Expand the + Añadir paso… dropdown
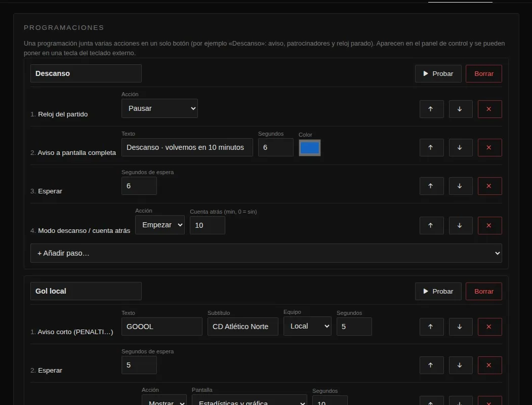The image size is (532, 405). coord(266,253)
